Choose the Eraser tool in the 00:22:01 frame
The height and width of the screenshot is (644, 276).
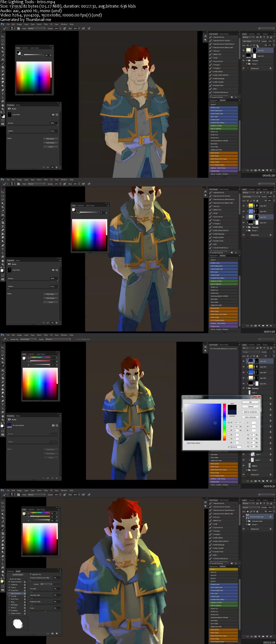coord(3,541)
